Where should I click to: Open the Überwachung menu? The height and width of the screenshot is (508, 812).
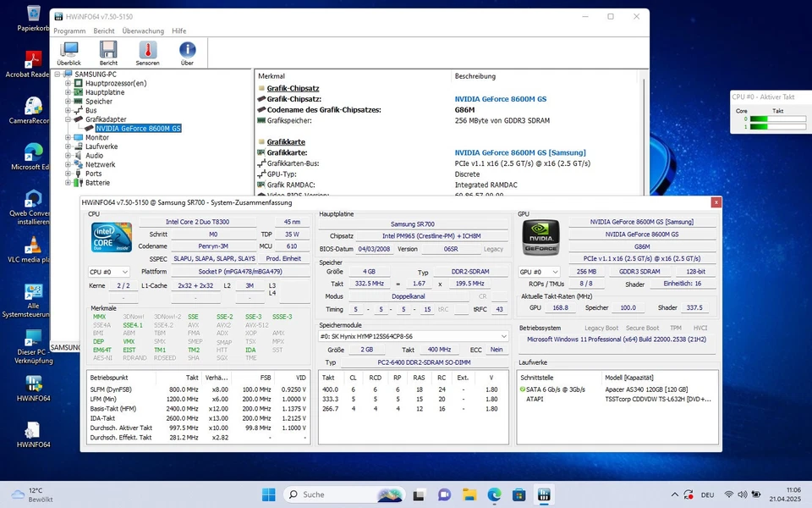tap(145, 30)
